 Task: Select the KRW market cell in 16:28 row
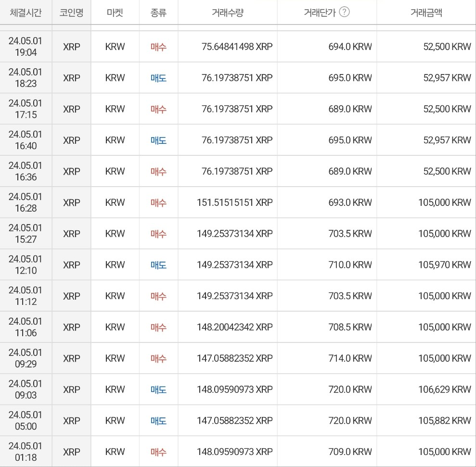click(115, 202)
